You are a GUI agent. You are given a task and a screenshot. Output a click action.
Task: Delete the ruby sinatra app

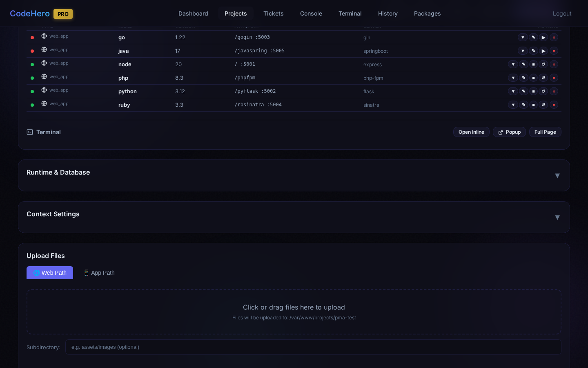coord(554,105)
